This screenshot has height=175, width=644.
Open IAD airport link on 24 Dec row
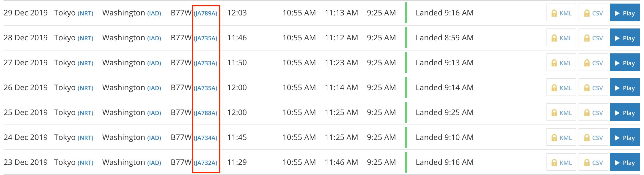154,138
